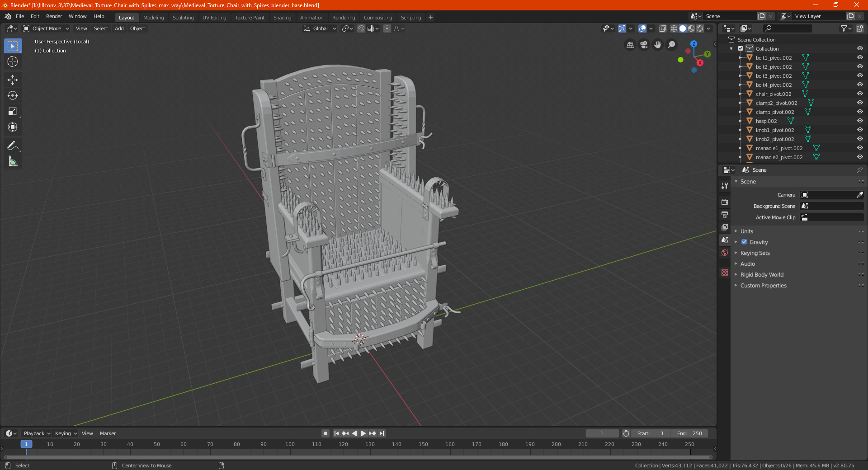Open the World properties tab

(x=725, y=253)
